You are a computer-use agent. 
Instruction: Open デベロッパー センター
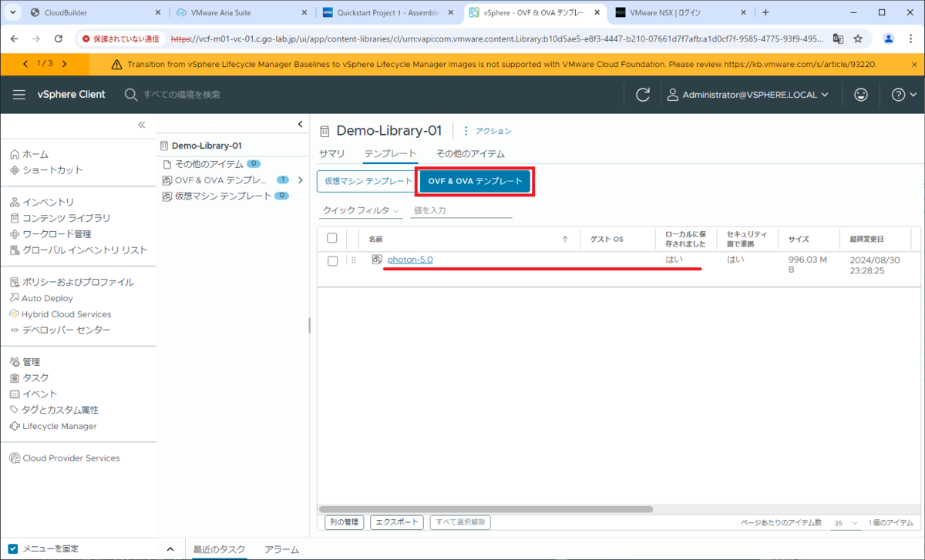[60, 330]
